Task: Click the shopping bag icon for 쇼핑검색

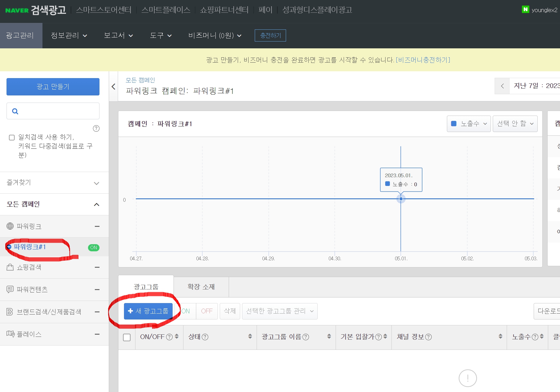Action: click(10, 267)
